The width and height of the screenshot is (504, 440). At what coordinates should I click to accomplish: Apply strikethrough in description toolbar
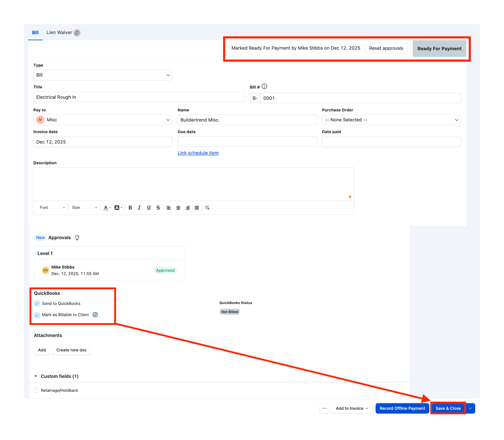click(x=158, y=208)
